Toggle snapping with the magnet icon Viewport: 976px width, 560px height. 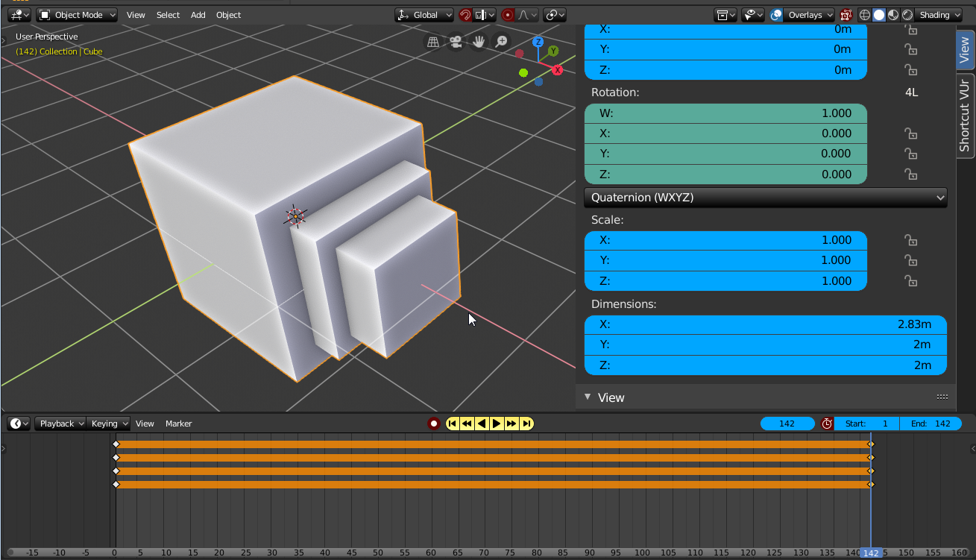(x=466, y=15)
